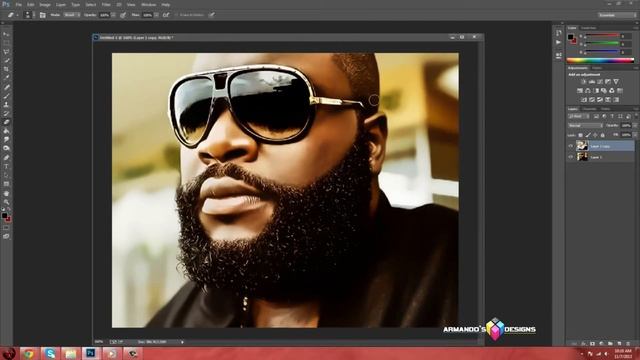Switch to the Swatches tab

click(588, 28)
